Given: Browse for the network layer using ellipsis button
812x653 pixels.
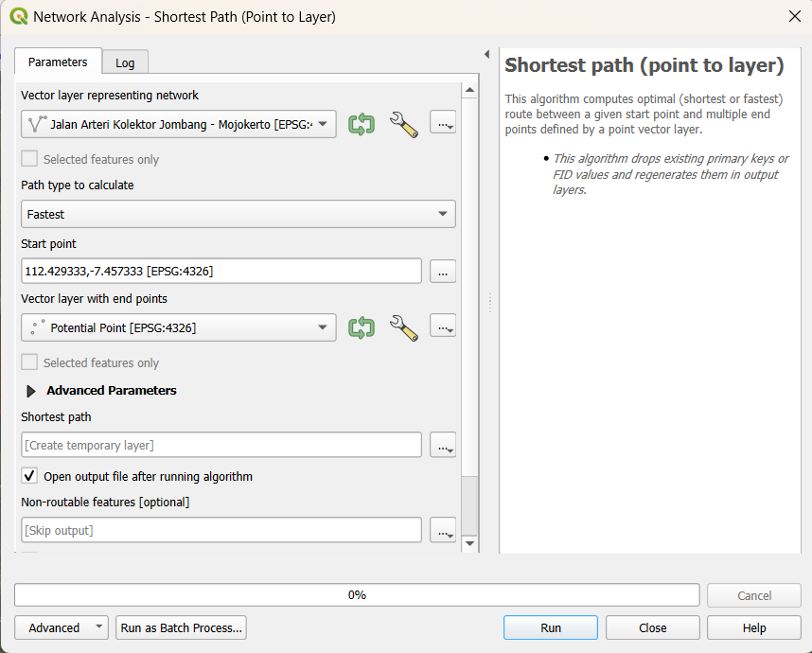Looking at the screenshot, I should coord(442,123).
